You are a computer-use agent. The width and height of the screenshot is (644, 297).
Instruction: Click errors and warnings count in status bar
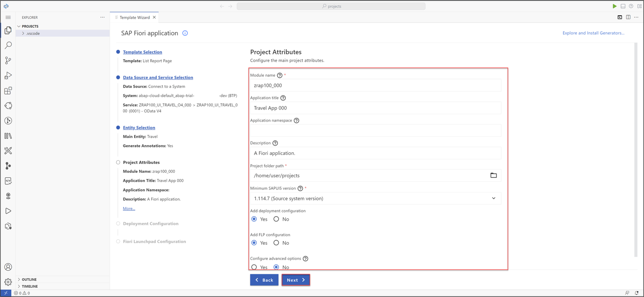22,293
